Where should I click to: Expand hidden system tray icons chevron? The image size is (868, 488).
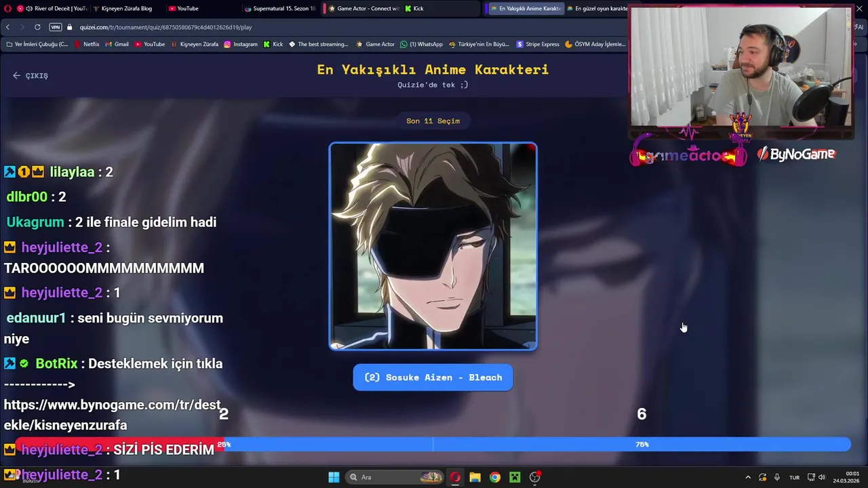pos(748,477)
